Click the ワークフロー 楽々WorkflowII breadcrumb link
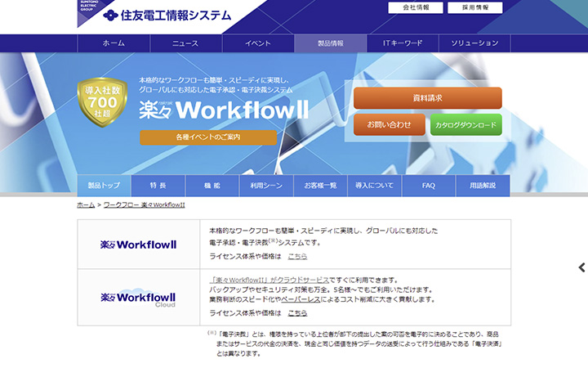Image resolution: width=588 pixels, height=368 pixels. (x=144, y=205)
